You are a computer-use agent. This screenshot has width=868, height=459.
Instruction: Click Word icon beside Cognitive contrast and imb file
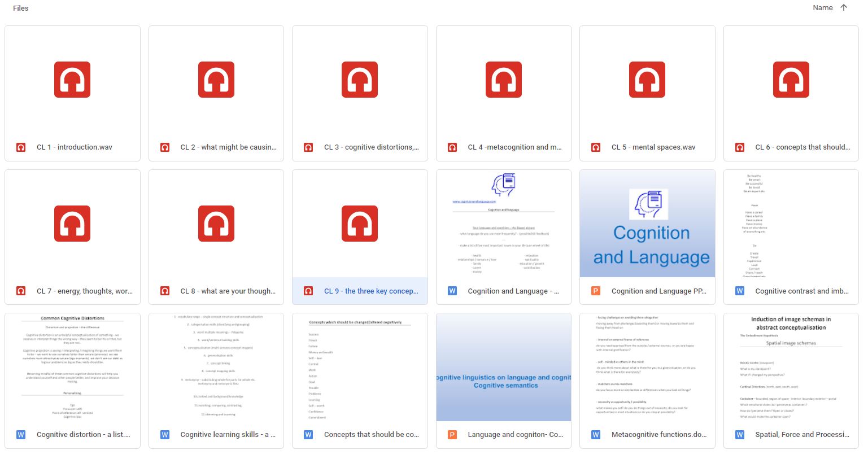[740, 291]
